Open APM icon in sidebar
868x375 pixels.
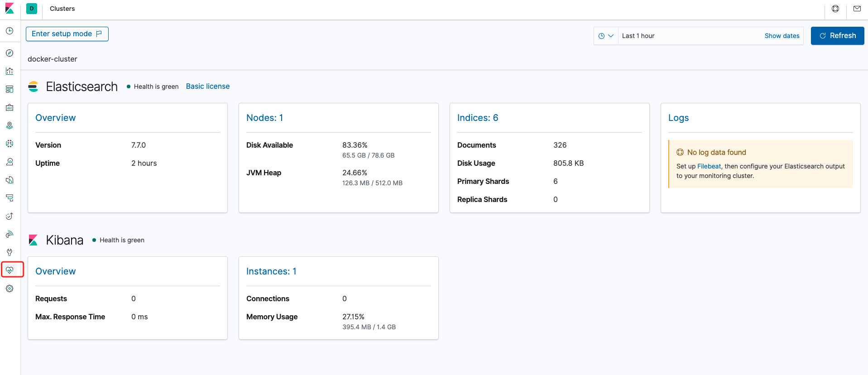[10, 198]
